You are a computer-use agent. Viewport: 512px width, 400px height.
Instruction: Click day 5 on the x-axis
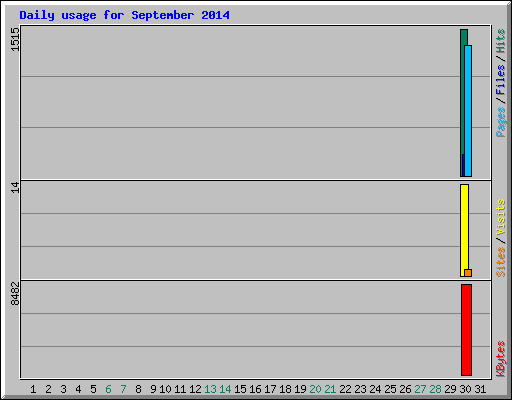(93, 389)
